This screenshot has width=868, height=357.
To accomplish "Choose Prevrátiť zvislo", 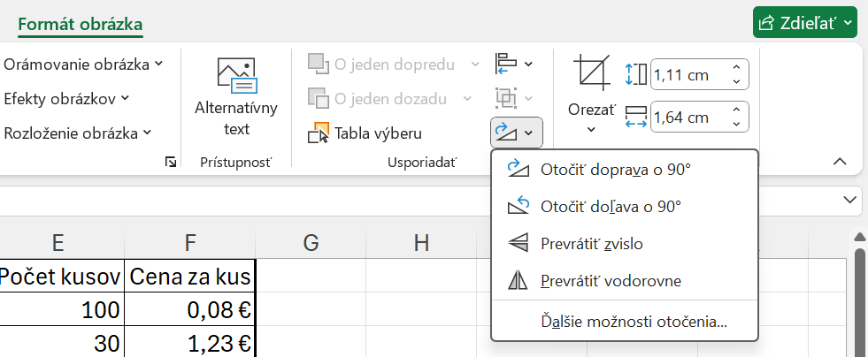I will (624, 244).
